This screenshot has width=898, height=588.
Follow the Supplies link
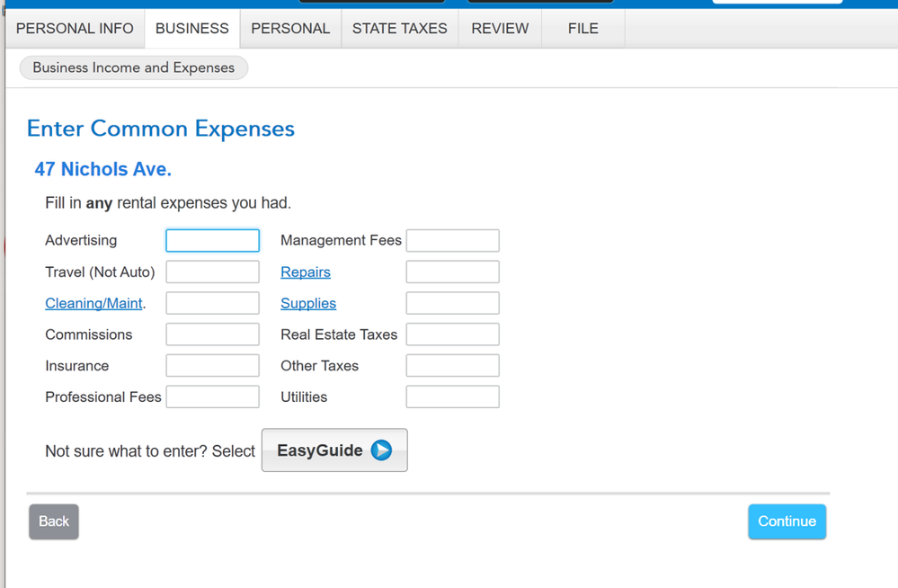tap(308, 304)
